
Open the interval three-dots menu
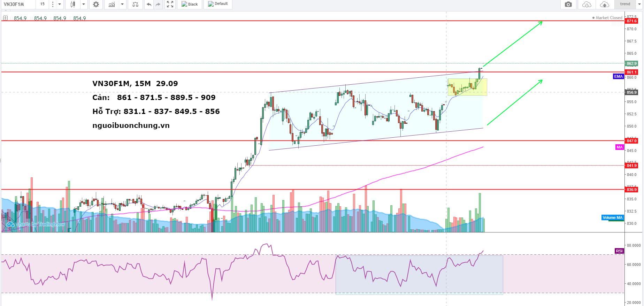point(52,4)
